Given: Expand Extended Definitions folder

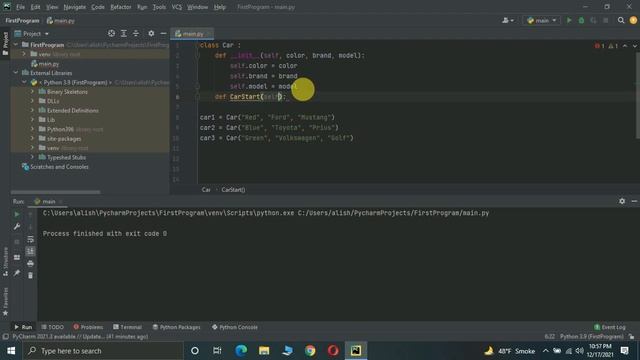Looking at the screenshot, I should [x=32, y=110].
